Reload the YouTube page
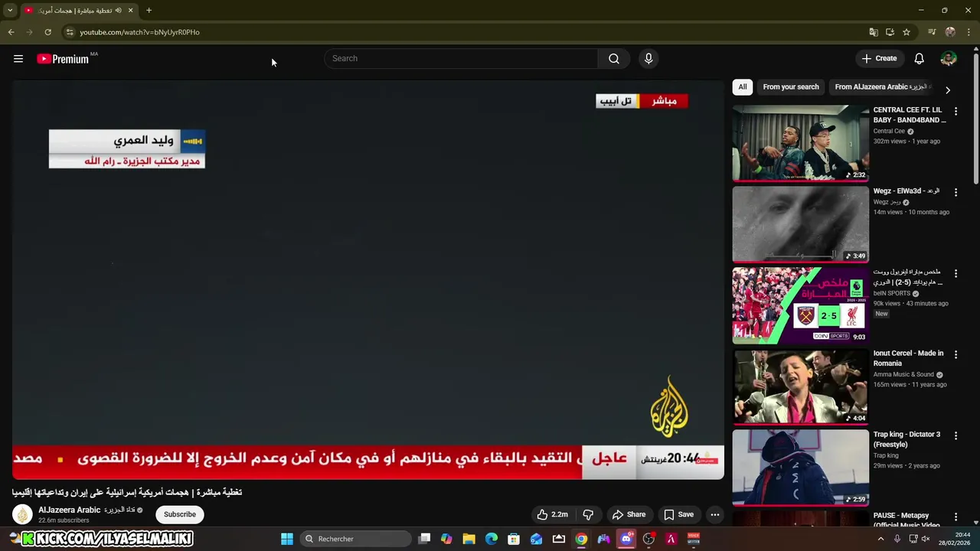 (47, 32)
